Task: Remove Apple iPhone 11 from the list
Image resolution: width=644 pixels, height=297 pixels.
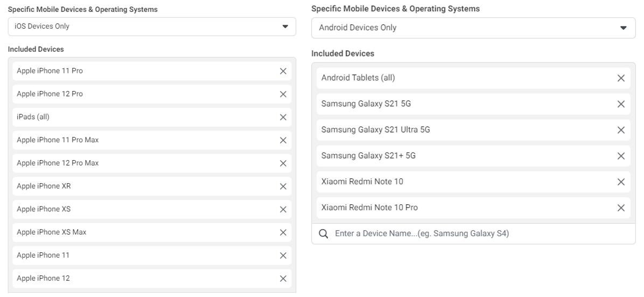Action: click(283, 255)
